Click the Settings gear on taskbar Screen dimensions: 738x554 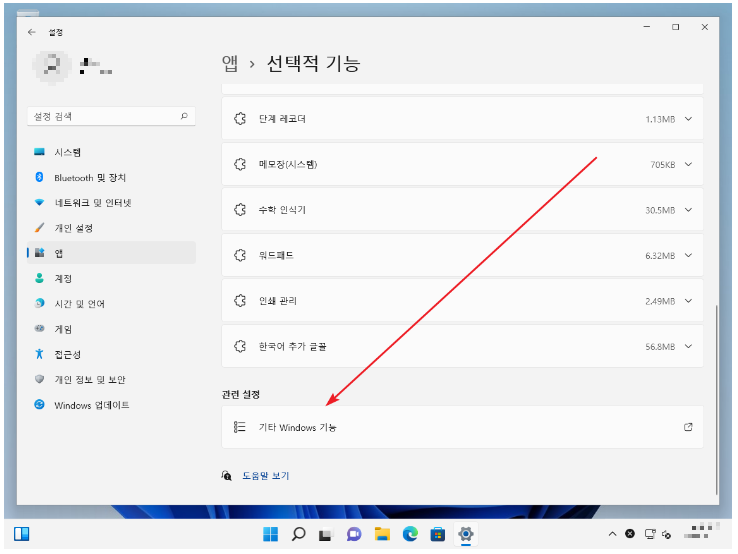pos(465,534)
